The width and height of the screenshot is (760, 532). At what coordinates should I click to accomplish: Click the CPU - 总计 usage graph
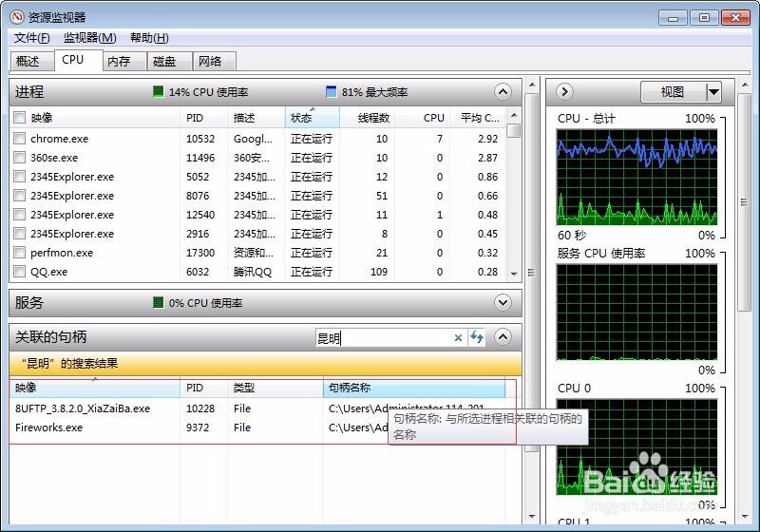click(636, 177)
